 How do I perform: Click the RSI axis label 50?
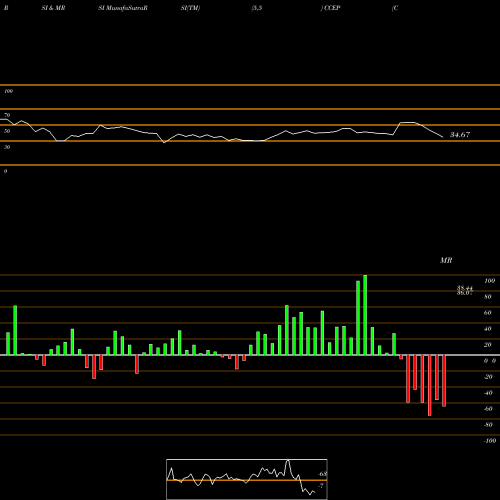click(7, 131)
